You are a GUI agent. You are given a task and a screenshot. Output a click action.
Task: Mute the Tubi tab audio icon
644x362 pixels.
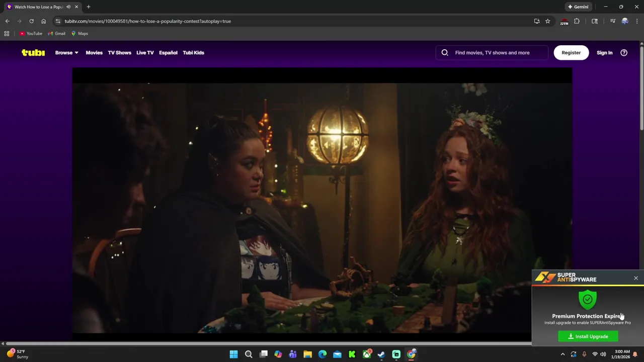[x=68, y=7]
